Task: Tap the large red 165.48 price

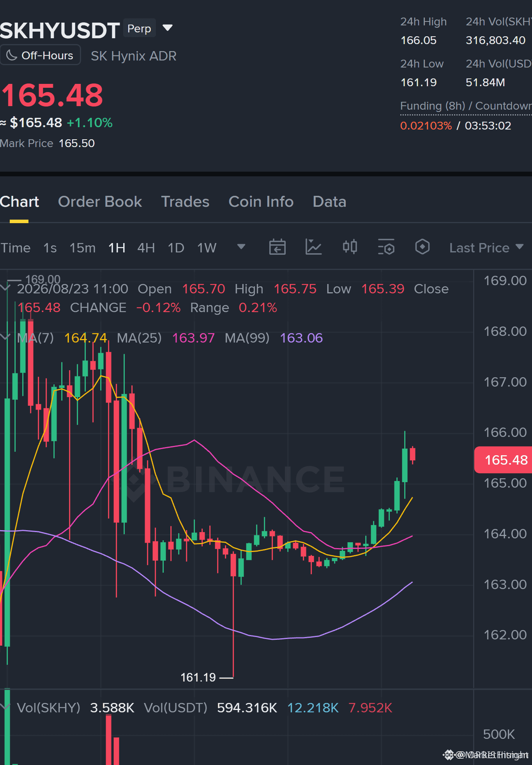Action: [x=52, y=95]
